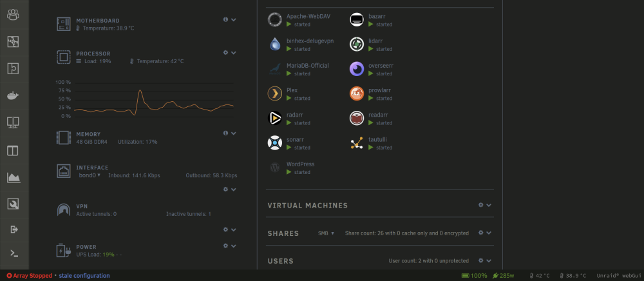This screenshot has height=281, width=644.
Task: Click the overseerr container name
Action: click(x=381, y=66)
